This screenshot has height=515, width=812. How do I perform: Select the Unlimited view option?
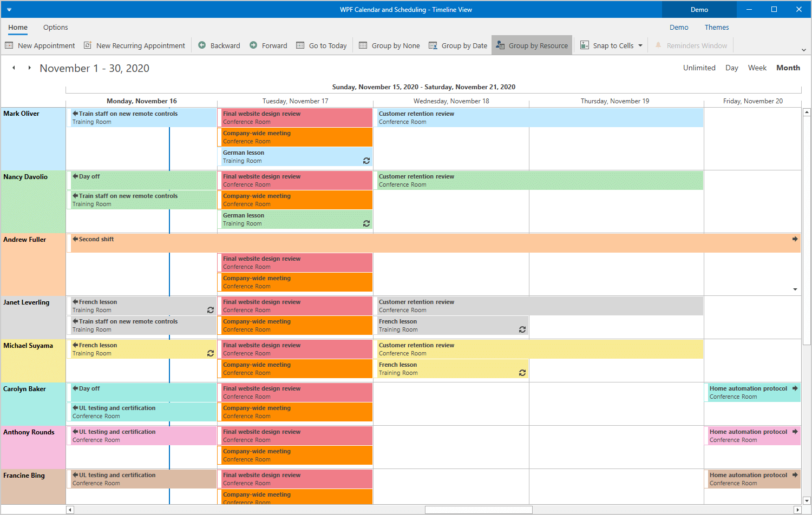click(699, 68)
